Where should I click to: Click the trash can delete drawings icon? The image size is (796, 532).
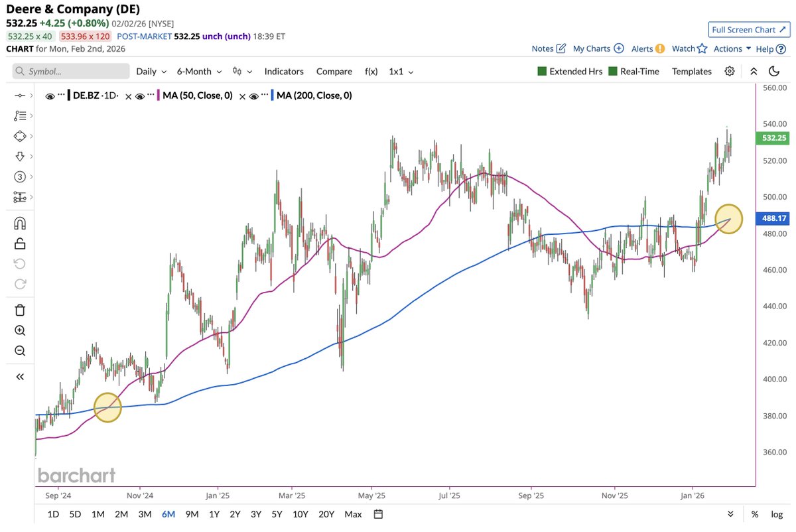pos(20,310)
